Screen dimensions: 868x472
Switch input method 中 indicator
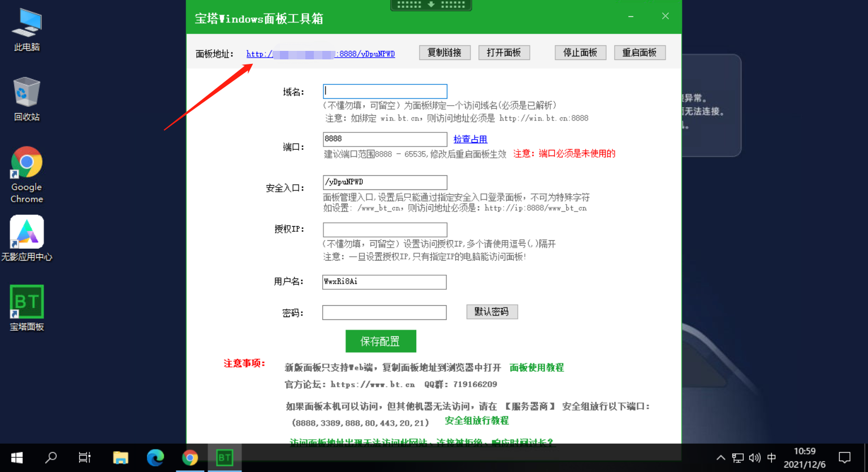[771, 458]
